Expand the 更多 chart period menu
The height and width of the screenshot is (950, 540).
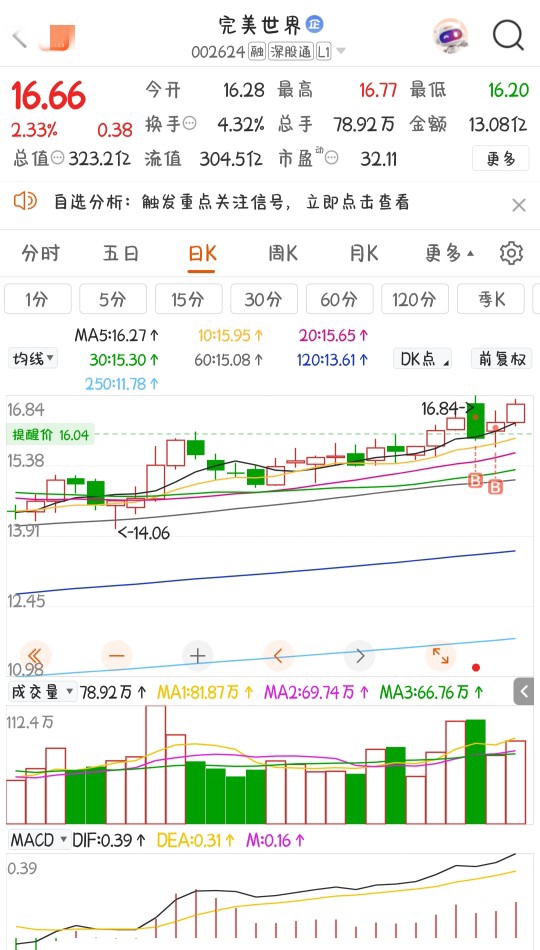pyautogui.click(x=449, y=253)
